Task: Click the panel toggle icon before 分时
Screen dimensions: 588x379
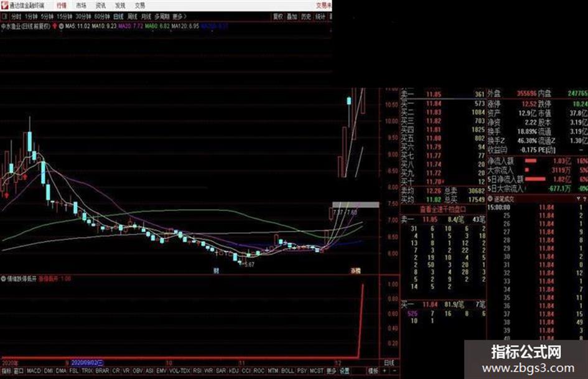Action: (5, 17)
